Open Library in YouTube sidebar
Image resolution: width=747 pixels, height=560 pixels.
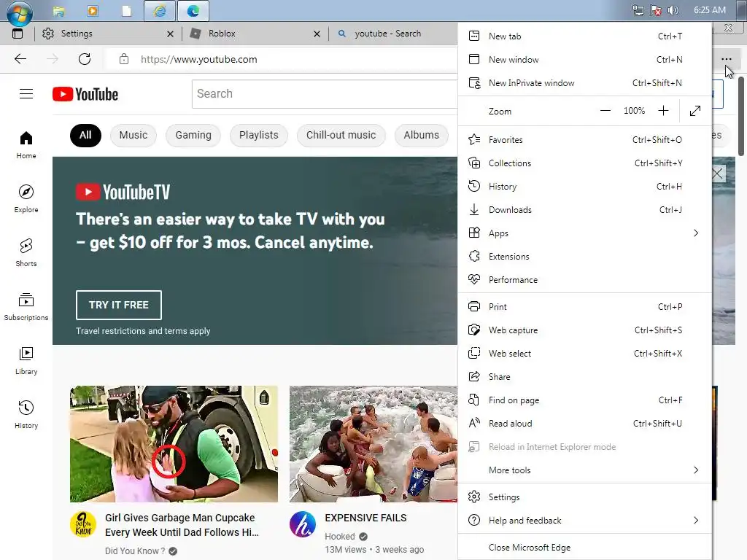pos(26,361)
